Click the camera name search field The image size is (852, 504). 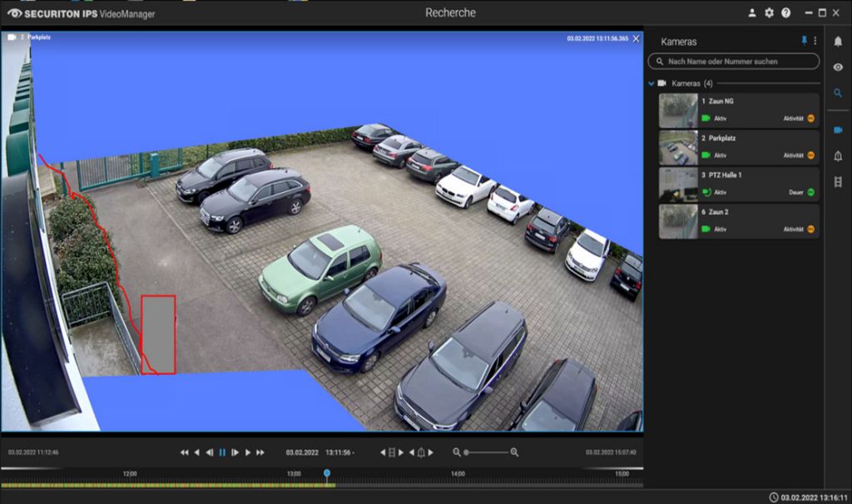(x=734, y=62)
